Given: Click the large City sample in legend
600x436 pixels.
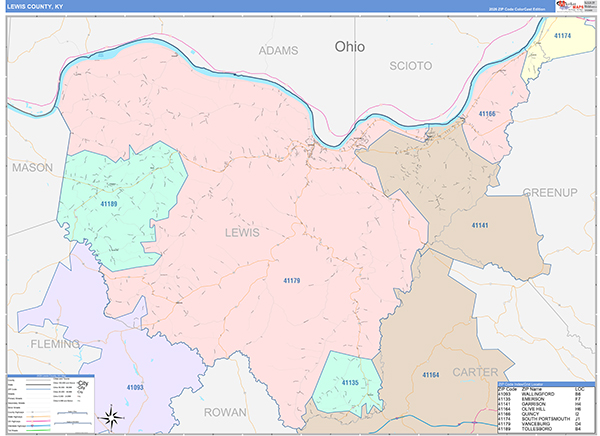Looking at the screenshot, I should 83,383.
